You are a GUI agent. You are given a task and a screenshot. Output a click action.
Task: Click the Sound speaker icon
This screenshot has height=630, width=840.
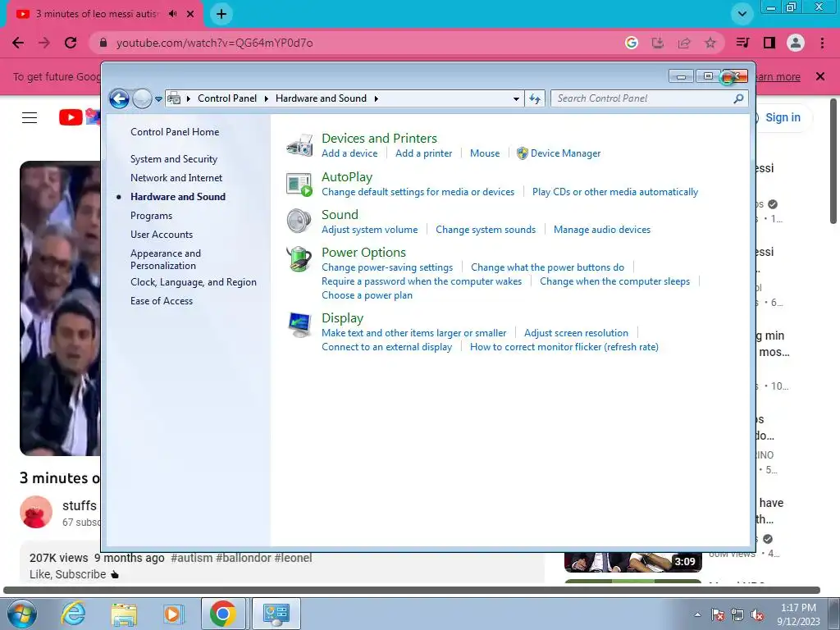[x=299, y=221]
